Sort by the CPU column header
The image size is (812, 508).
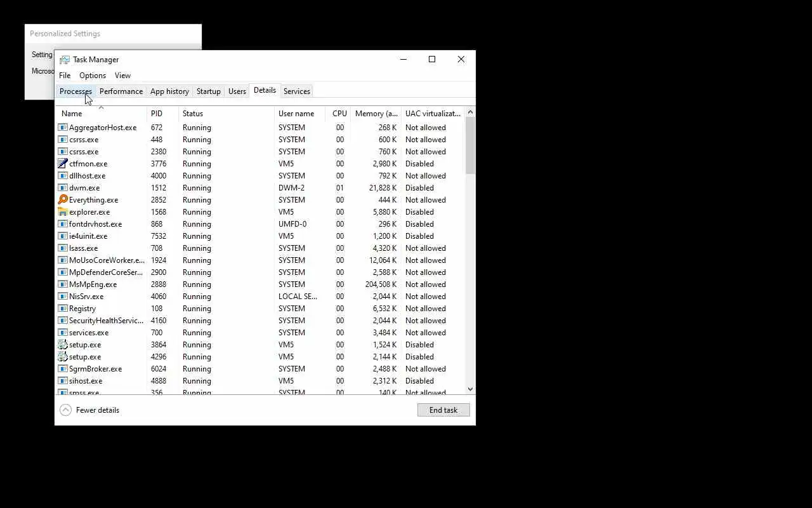point(339,114)
